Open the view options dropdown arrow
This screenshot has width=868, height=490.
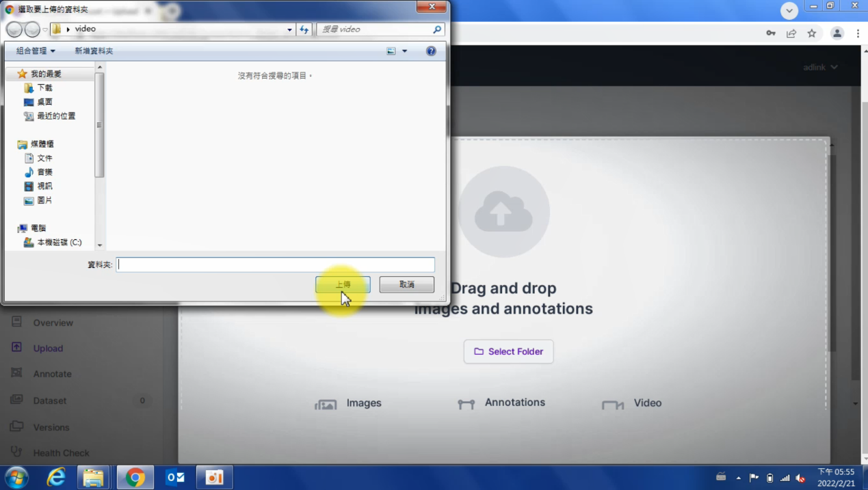(404, 51)
